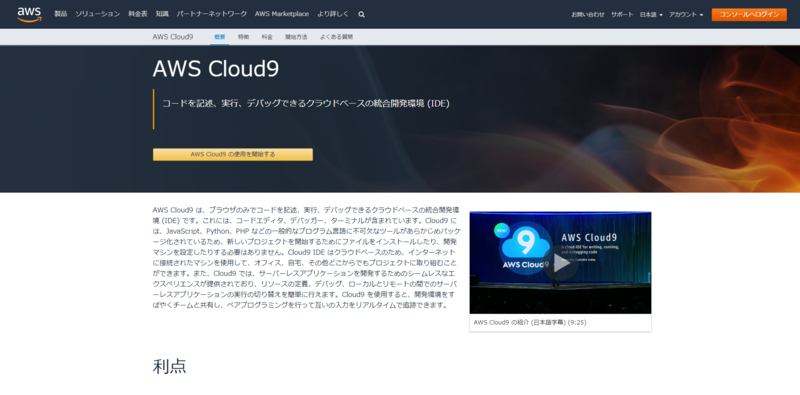800x395 pixels.
Task: Open the 製品 menu
Action: pos(61,14)
